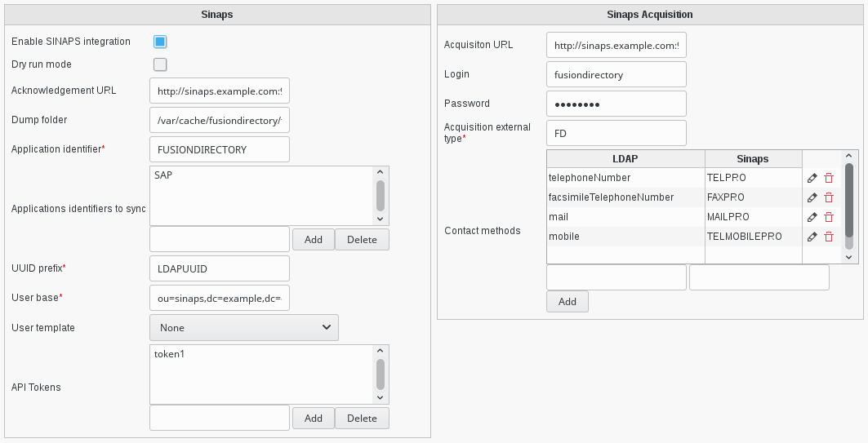Delete the telephoneNumber contact method row

829,178
